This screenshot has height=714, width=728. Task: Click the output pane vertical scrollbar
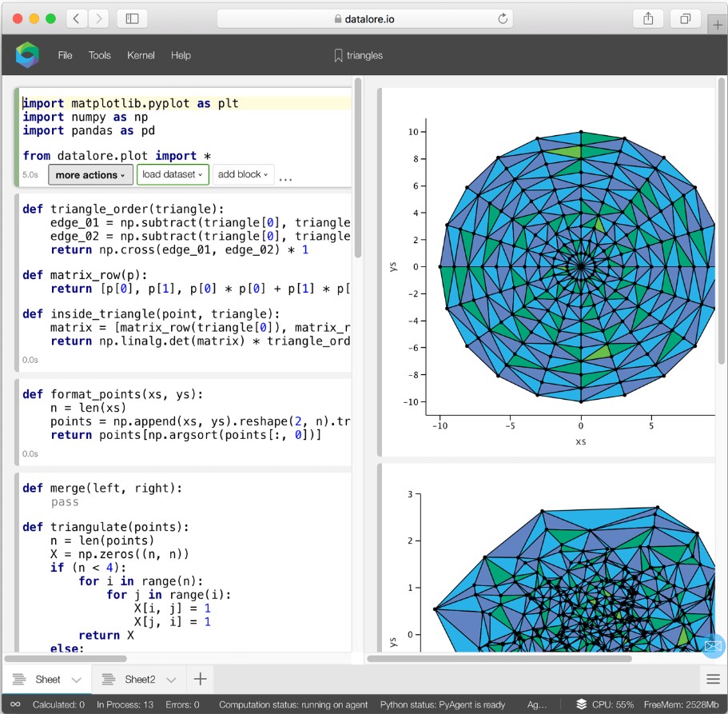[721, 221]
